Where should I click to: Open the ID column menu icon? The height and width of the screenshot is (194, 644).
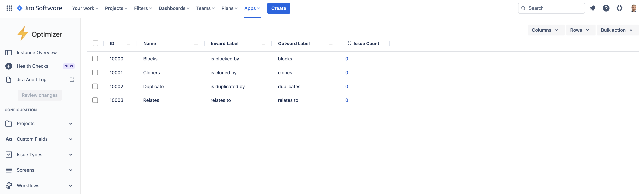129,43
